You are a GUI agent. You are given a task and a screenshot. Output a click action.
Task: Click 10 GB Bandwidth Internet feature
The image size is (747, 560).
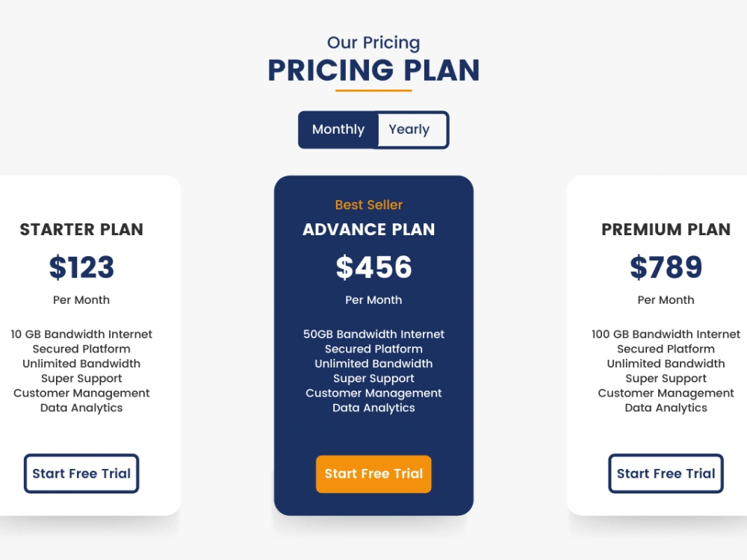81,335
